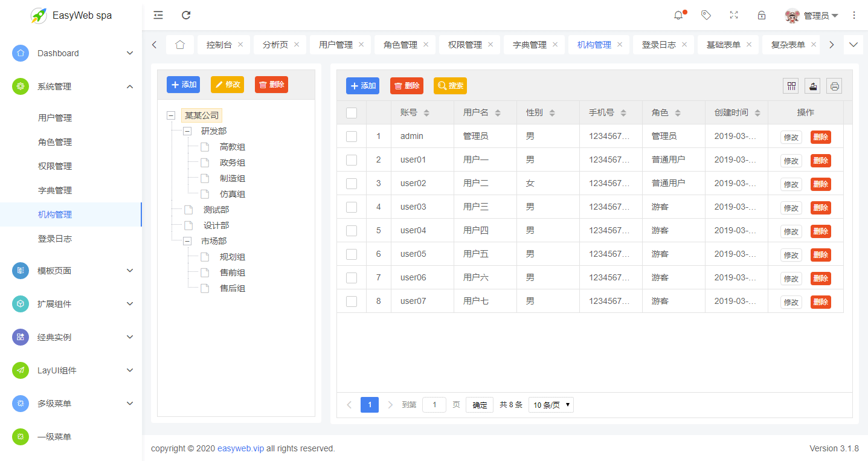
Task: Click the page refresh icon
Action: pyautogui.click(x=186, y=15)
